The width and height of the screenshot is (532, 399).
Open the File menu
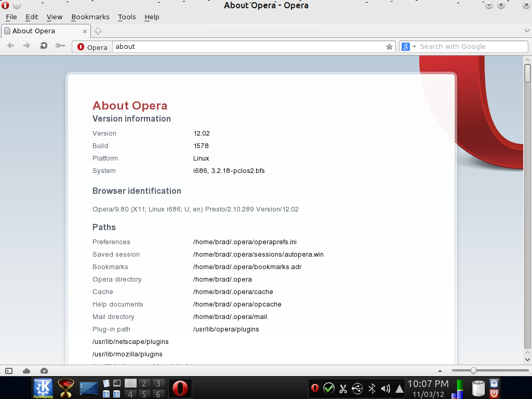(x=11, y=17)
